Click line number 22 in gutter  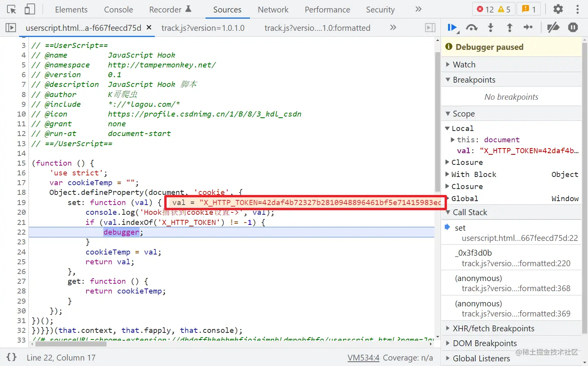click(21, 232)
